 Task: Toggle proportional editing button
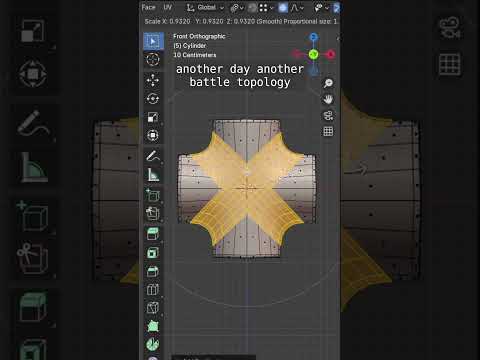283,8
